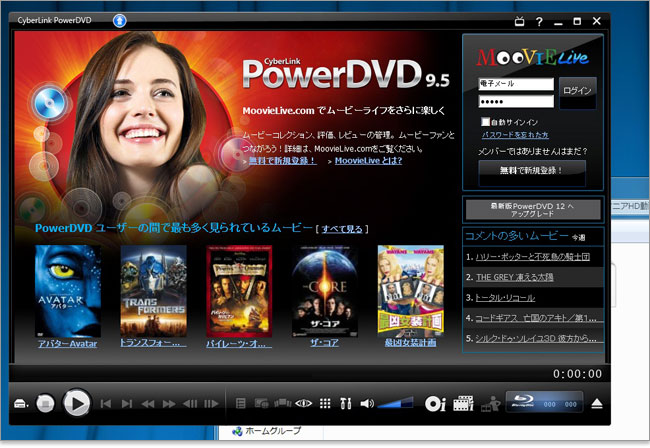Click the パスワードを忘れた方 link
Image resolution: width=650 pixels, height=448 pixels.
[514, 134]
